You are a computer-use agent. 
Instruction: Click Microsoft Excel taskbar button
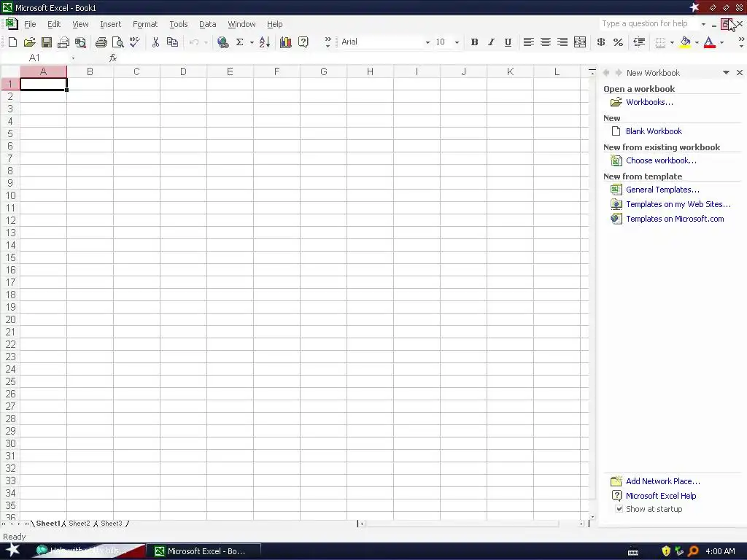[x=204, y=551]
